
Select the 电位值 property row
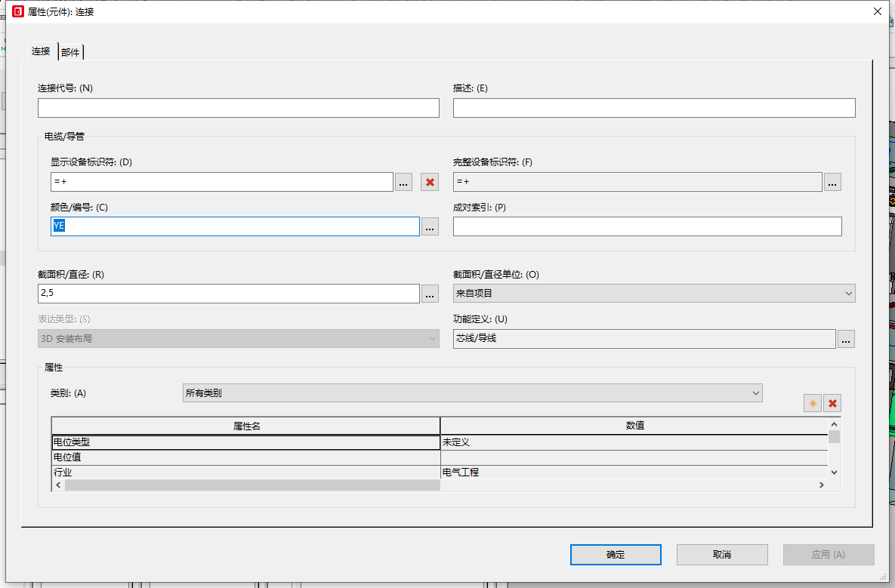(x=245, y=457)
